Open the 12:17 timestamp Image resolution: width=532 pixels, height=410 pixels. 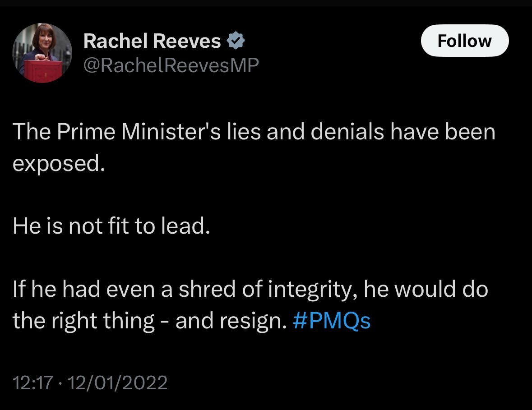pos(32,382)
